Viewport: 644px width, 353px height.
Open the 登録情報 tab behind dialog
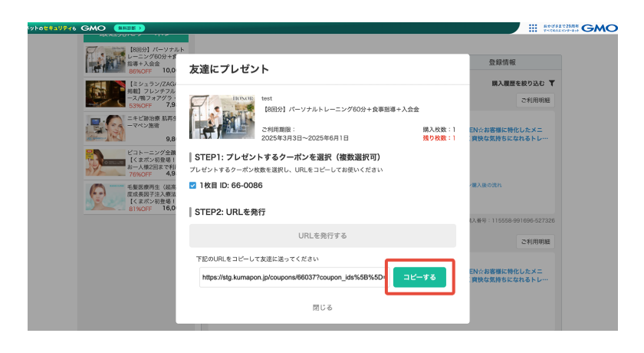tap(502, 62)
